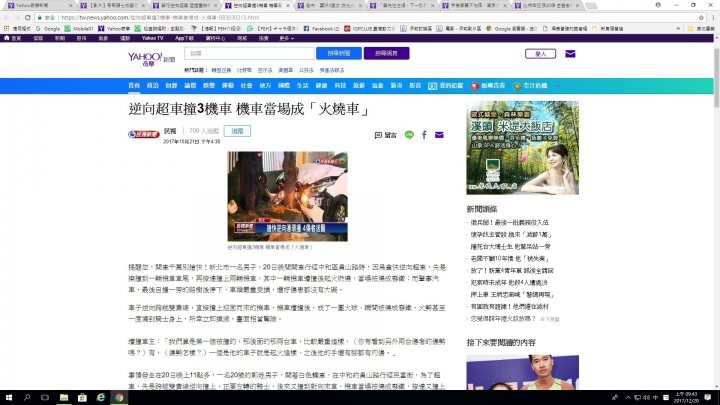Select 科技 in the blue nav bar

340,86
